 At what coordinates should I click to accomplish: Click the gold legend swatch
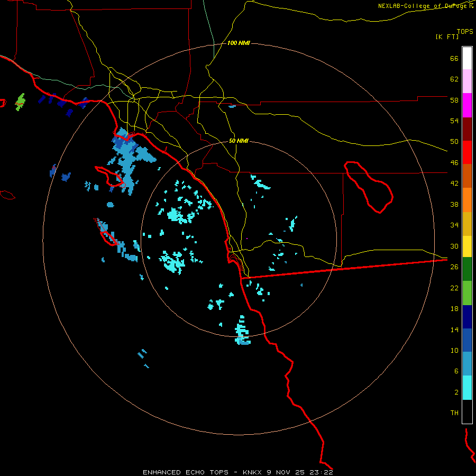(467, 224)
